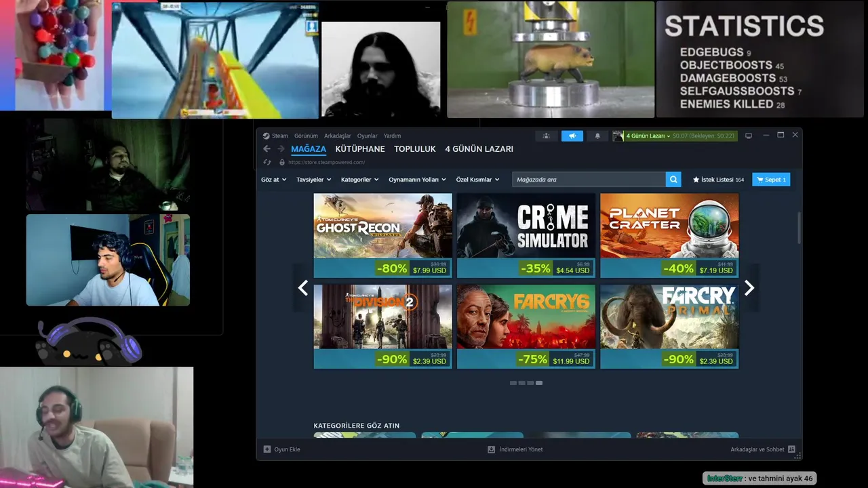Reload the store page with refresh icon

267,162
